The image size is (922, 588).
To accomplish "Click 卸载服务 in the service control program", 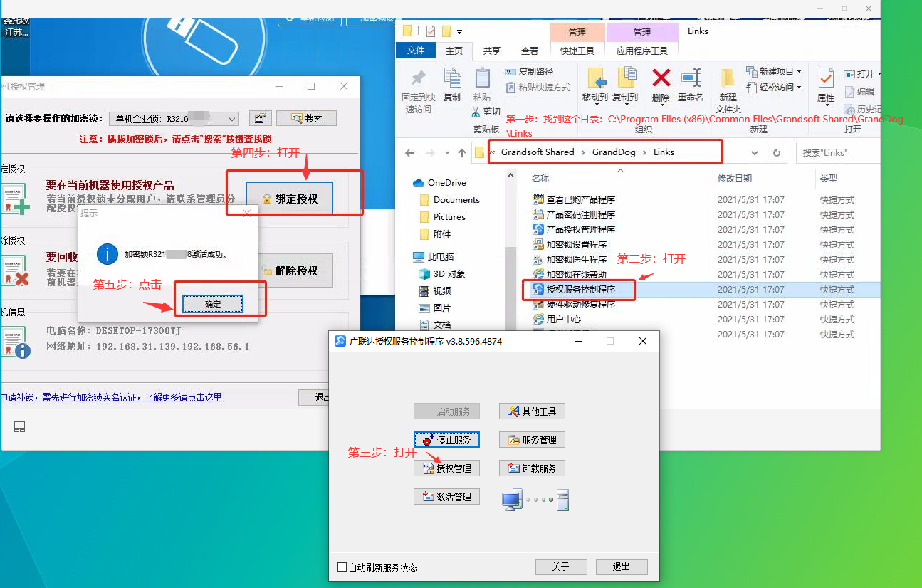I will click(x=533, y=468).
